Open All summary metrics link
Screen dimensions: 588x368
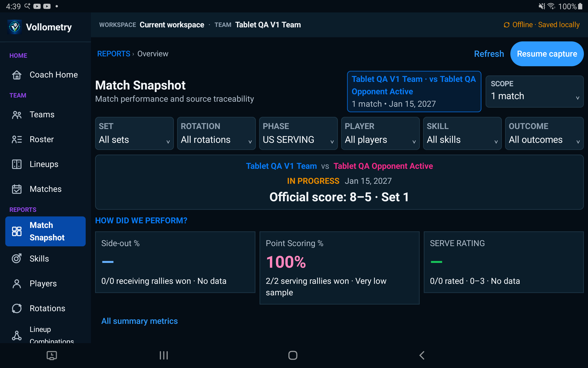(x=139, y=321)
